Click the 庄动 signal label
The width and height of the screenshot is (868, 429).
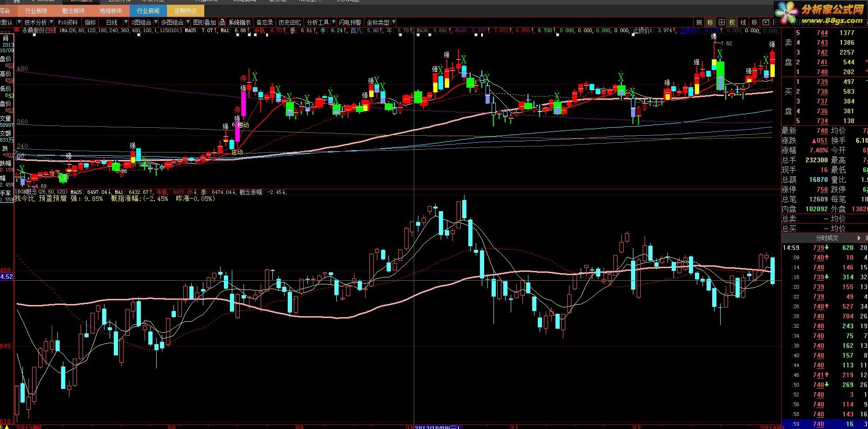[x=237, y=152]
